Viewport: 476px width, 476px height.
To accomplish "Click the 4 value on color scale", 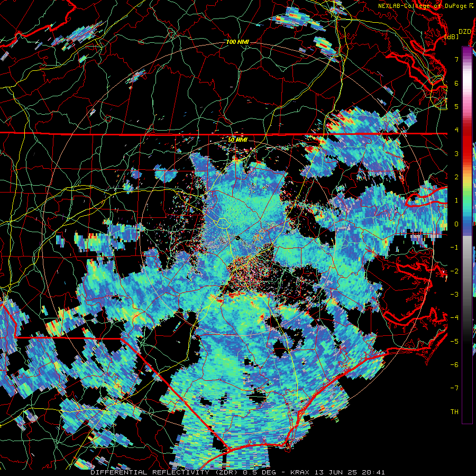I will click(456, 130).
